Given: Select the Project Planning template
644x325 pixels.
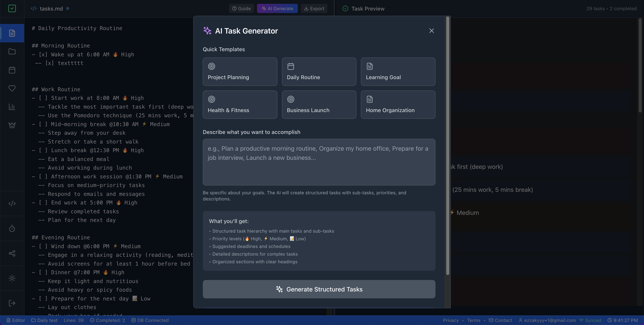Looking at the screenshot, I should (x=240, y=72).
